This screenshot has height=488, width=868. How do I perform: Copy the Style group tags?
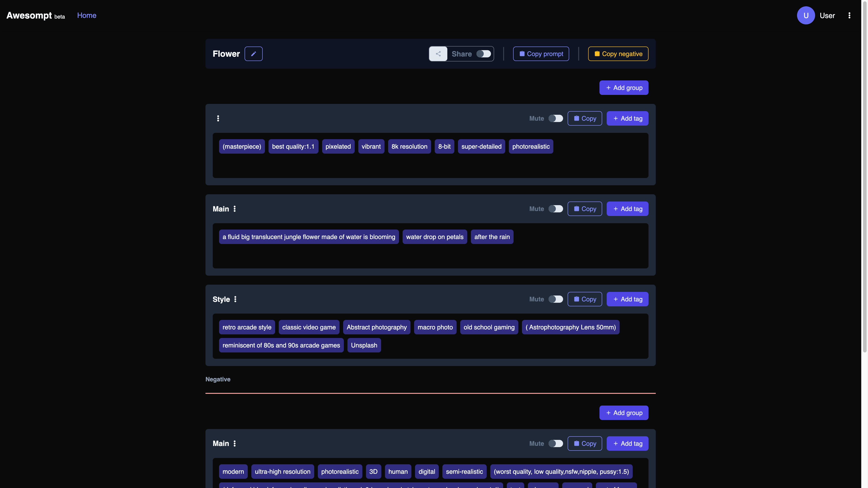(585, 299)
